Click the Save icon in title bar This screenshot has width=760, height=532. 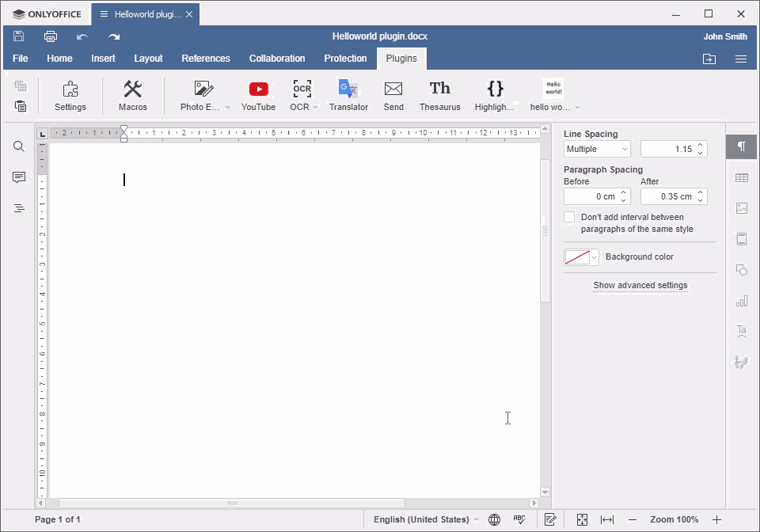click(x=18, y=36)
